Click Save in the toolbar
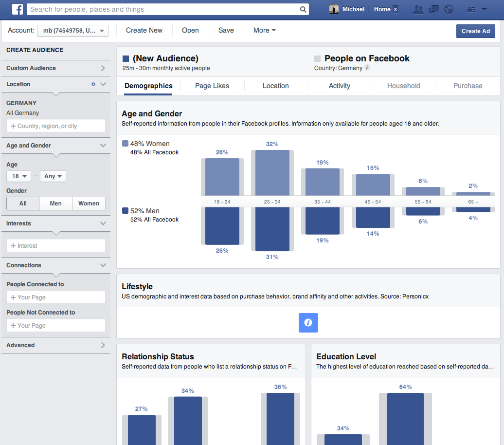The image size is (504, 445). [x=226, y=30]
